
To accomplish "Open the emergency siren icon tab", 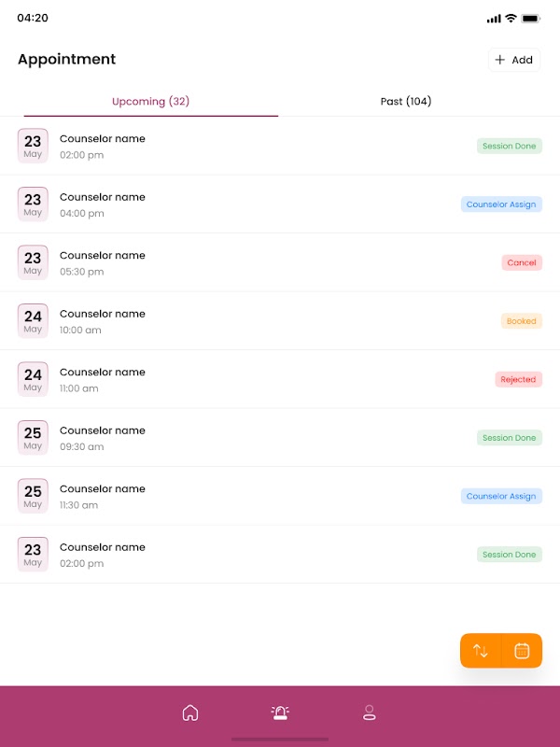I will 280,713.
